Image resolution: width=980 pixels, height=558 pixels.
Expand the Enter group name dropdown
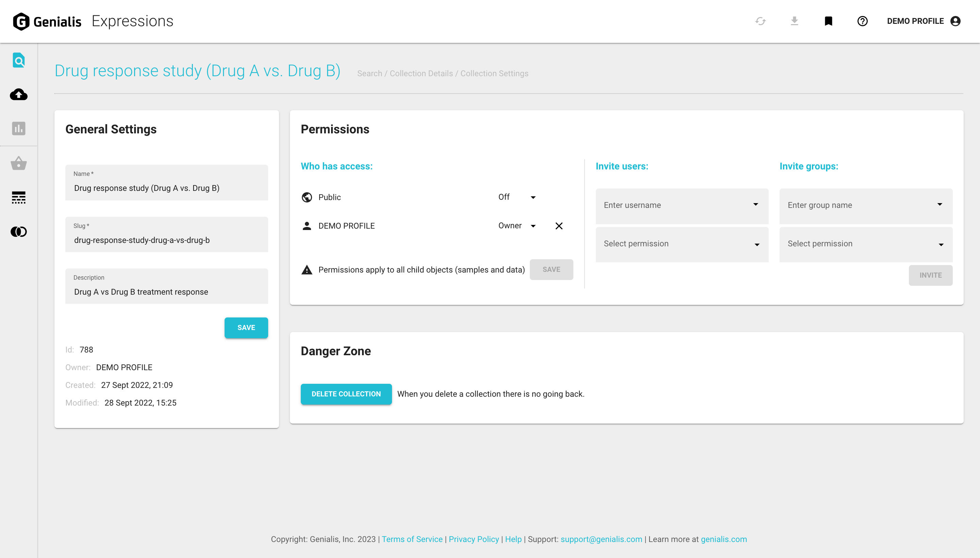pos(865,206)
